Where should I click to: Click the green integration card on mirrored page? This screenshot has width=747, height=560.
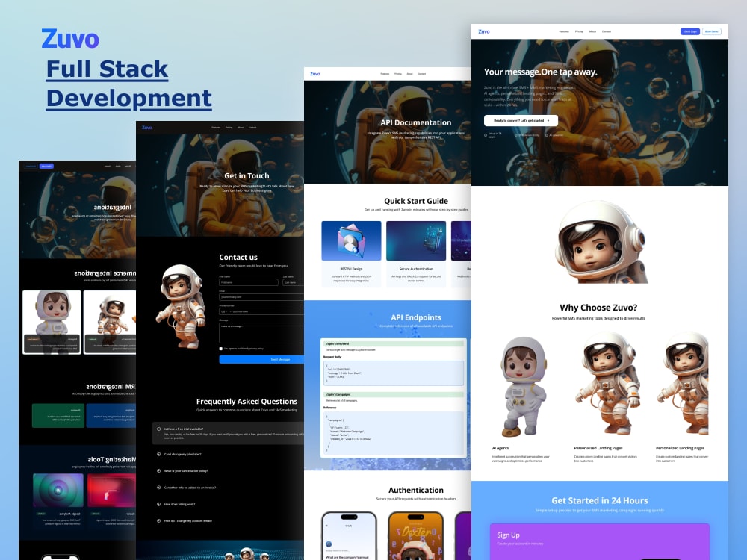point(58,416)
